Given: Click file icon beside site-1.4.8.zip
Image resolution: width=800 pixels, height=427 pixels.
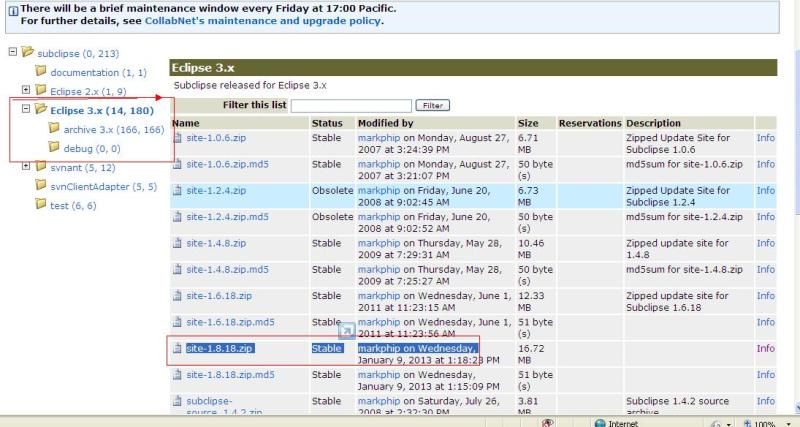Looking at the screenshot, I should pyautogui.click(x=178, y=243).
